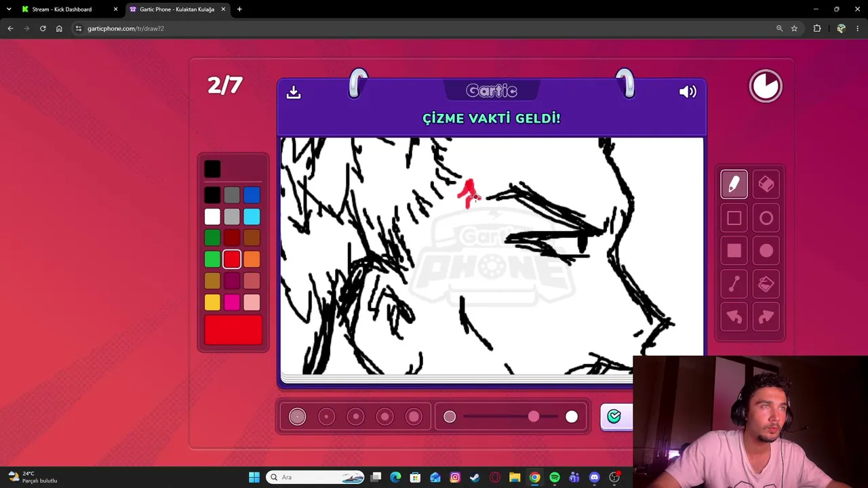Open File Explorer from the taskbar
Image resolution: width=868 pixels, height=488 pixels.
click(515, 477)
